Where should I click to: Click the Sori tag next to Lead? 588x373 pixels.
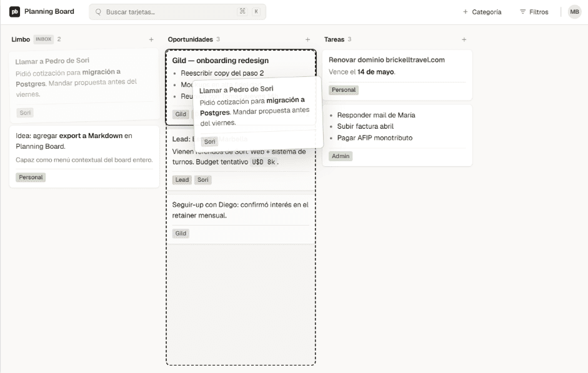click(x=203, y=180)
